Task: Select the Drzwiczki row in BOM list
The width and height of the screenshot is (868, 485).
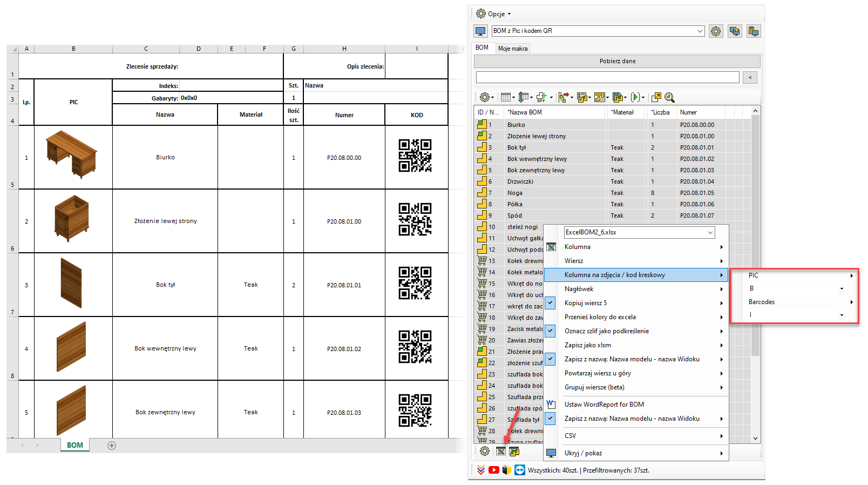Action: pyautogui.click(x=613, y=181)
